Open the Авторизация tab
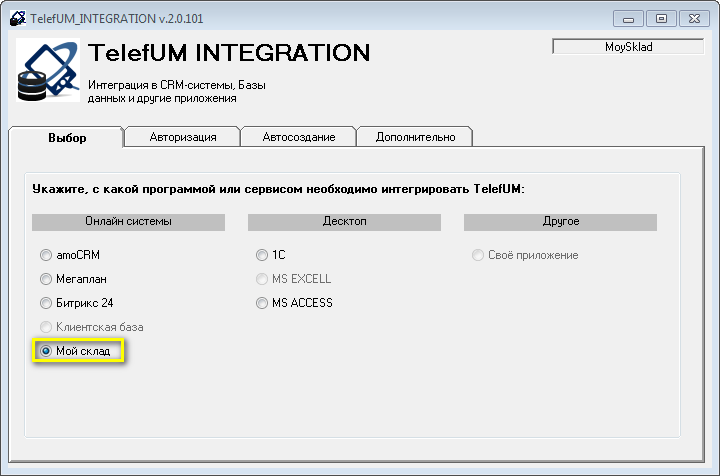The image size is (720, 476). pos(183,137)
